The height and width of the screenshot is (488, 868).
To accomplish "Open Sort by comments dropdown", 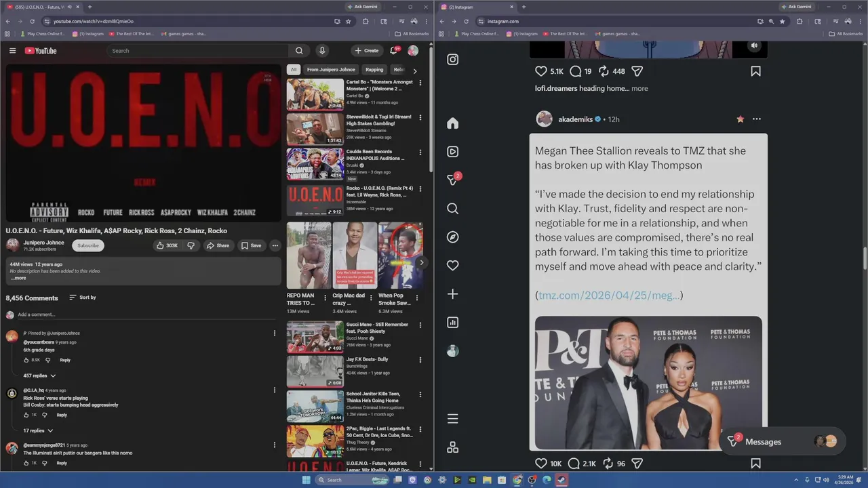I will tap(82, 298).
